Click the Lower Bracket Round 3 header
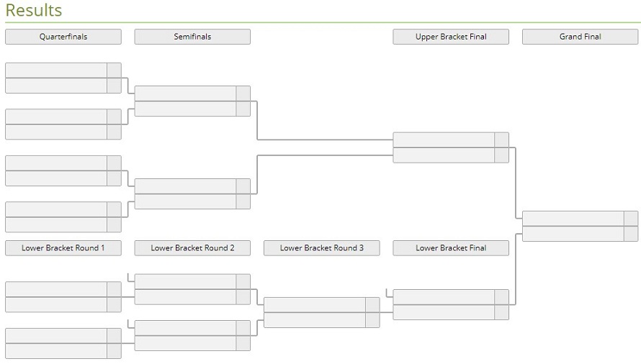The width and height of the screenshot is (641, 364). click(322, 248)
